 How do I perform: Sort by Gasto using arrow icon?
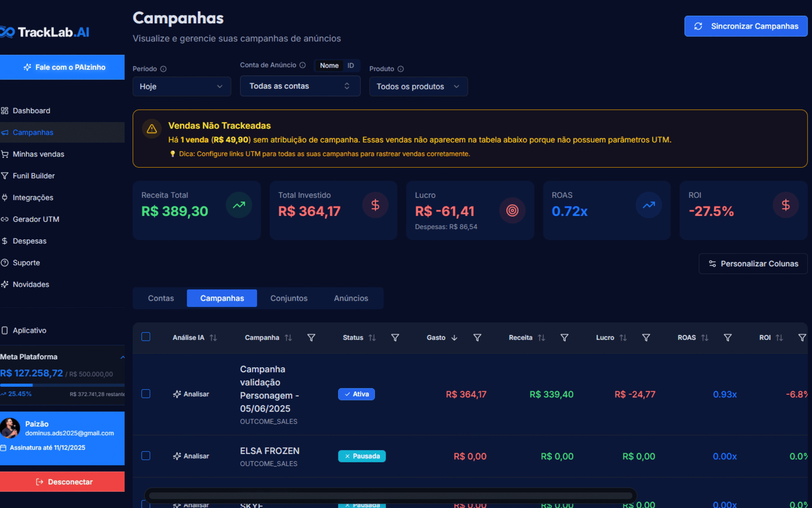point(454,338)
